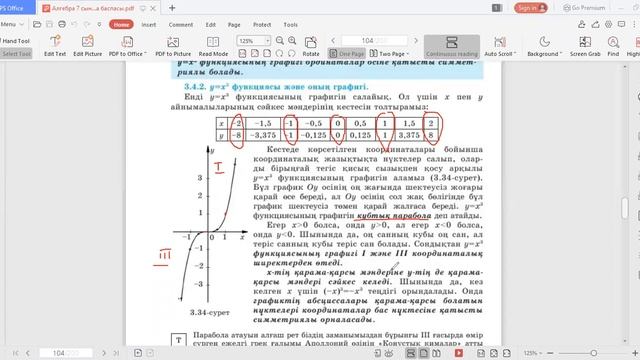Go to previous page using toolbar arrow
The image size is (640, 360).
333,40
